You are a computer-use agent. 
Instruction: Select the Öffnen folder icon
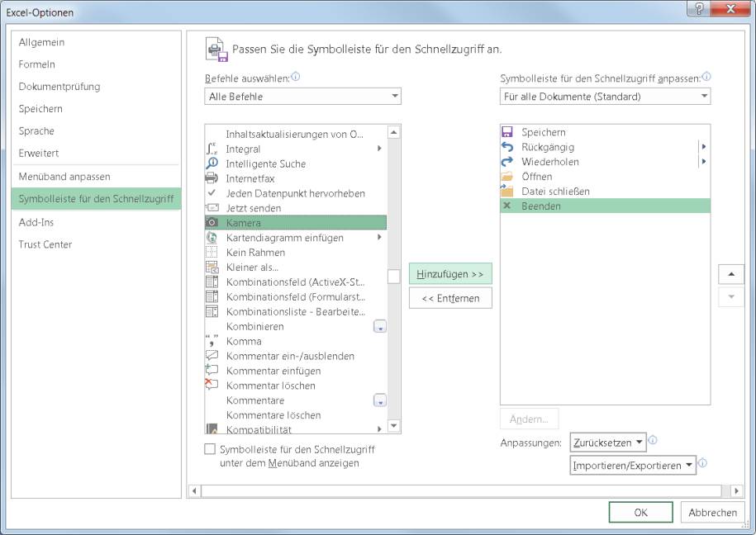507,177
